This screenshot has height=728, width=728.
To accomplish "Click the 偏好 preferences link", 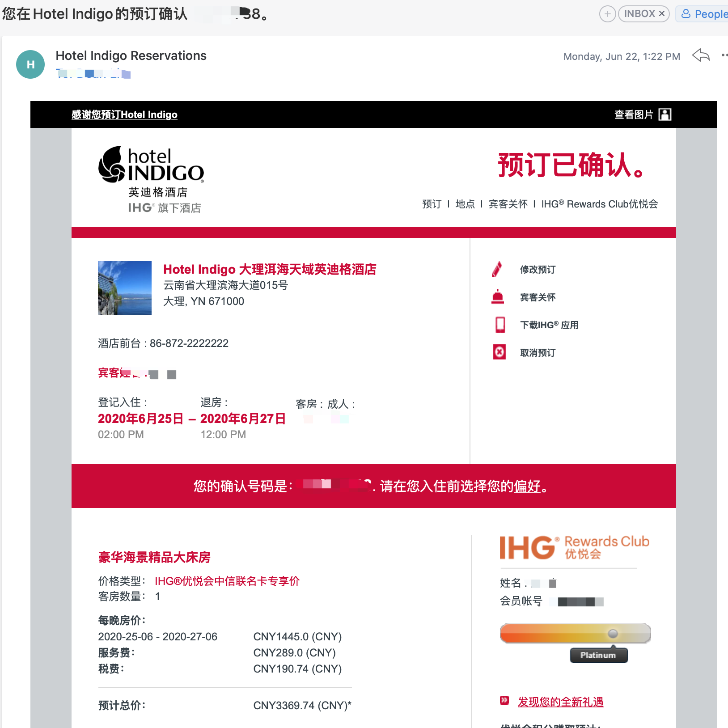I will coord(527,486).
